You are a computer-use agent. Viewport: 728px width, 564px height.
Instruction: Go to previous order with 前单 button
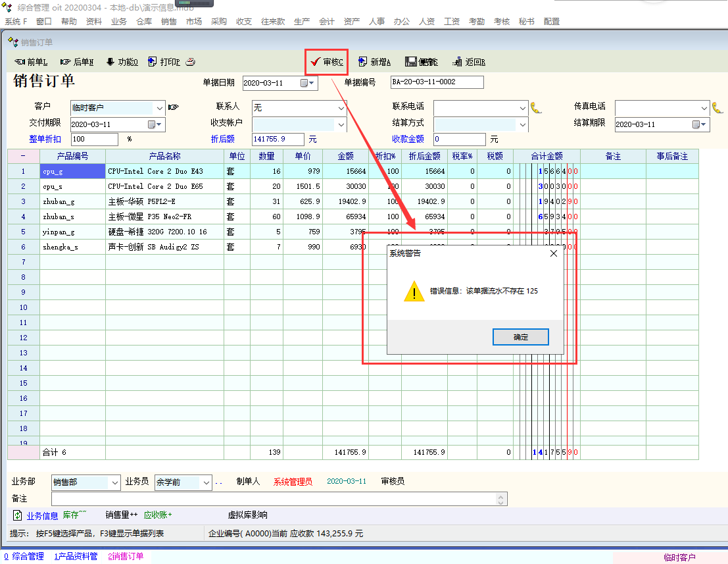pyautogui.click(x=31, y=62)
